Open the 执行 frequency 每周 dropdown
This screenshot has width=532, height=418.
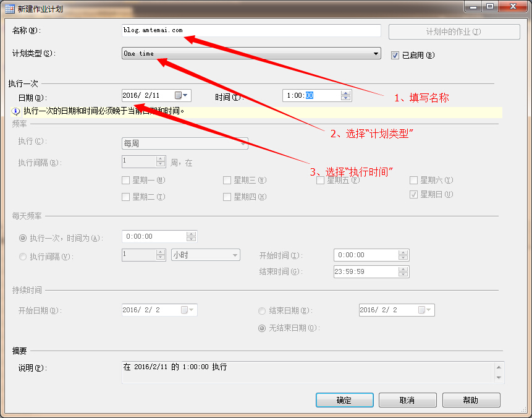243,143
